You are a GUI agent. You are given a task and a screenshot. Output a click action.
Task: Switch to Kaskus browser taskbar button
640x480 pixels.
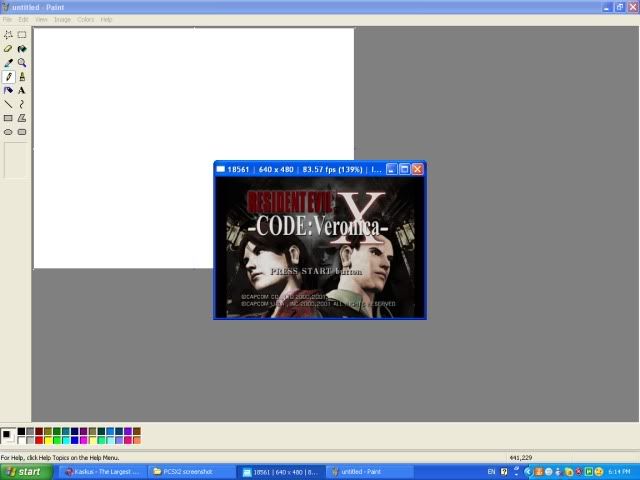[x=103, y=472]
